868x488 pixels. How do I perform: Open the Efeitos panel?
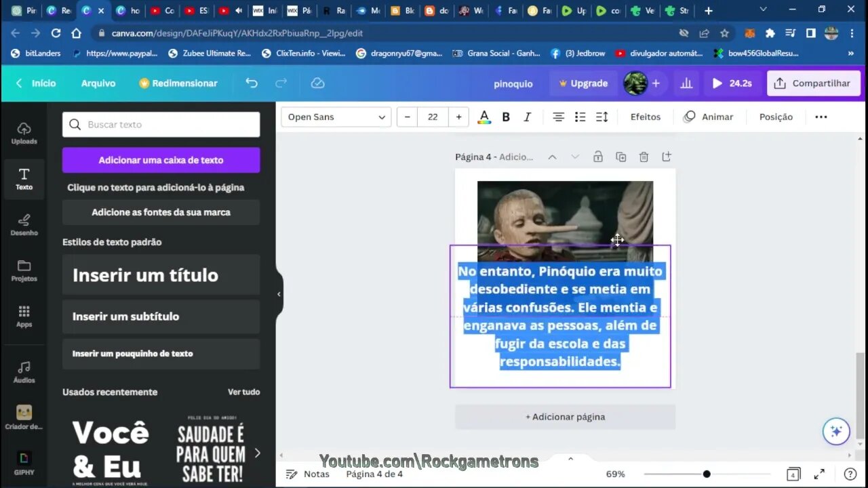point(646,117)
